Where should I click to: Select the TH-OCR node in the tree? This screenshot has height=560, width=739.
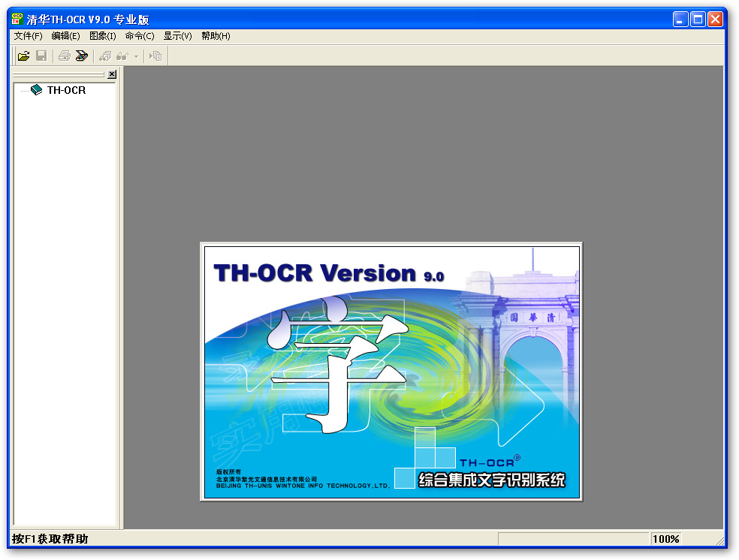pos(66,90)
